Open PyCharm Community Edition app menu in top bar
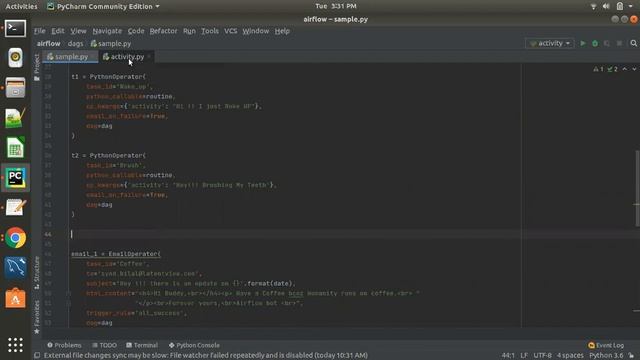This screenshot has height=360, width=640. coord(103,6)
